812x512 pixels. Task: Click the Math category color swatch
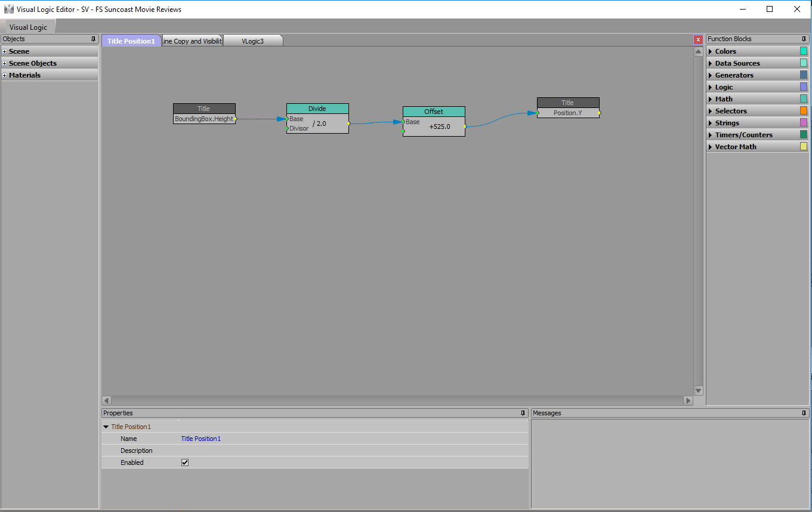tap(804, 99)
